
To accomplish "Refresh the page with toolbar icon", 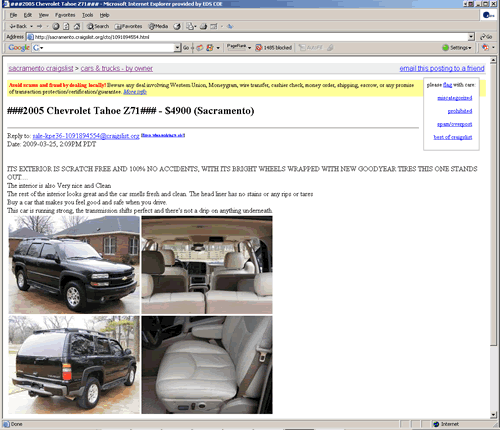I will pos(66,26).
